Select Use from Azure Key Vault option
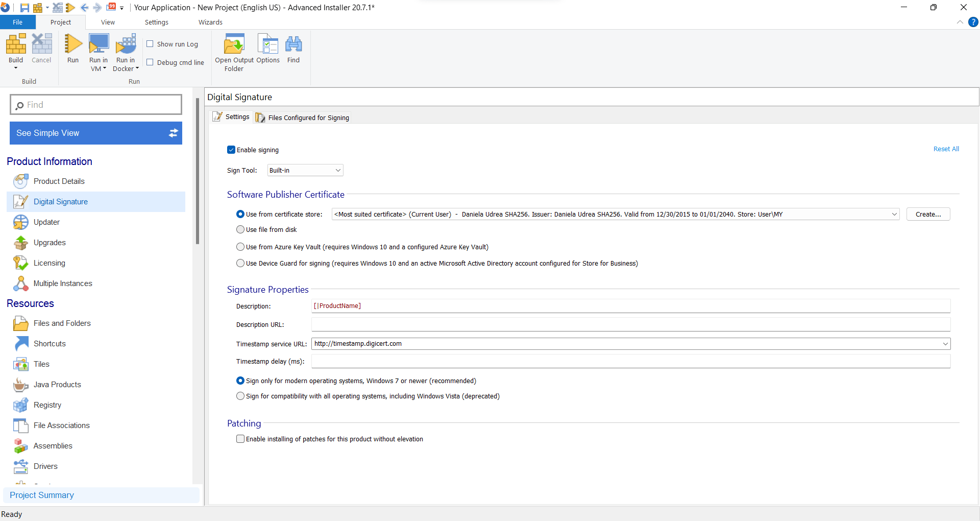The width and height of the screenshot is (980, 521). click(240, 247)
